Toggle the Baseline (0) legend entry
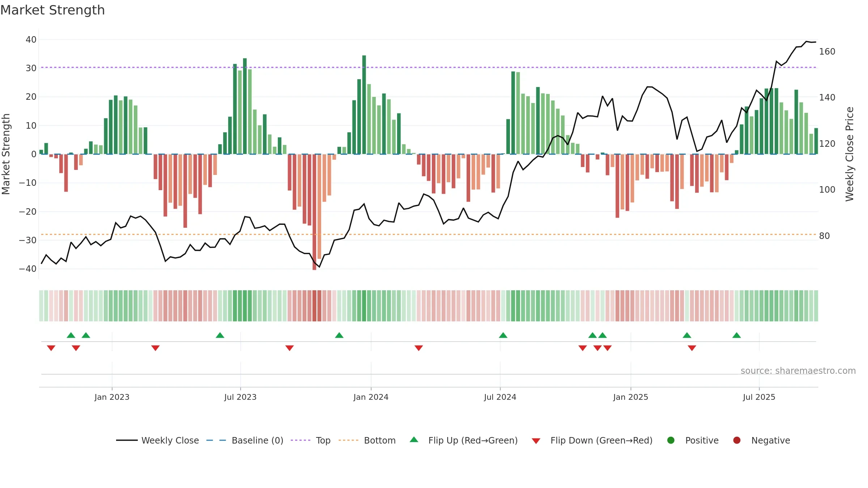This screenshot has width=868, height=488. pyautogui.click(x=245, y=440)
